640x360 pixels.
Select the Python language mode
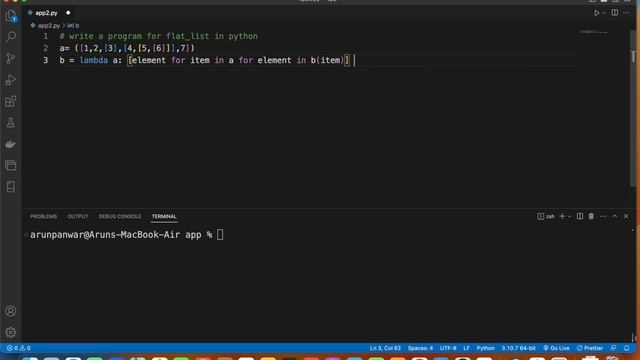pos(485,348)
